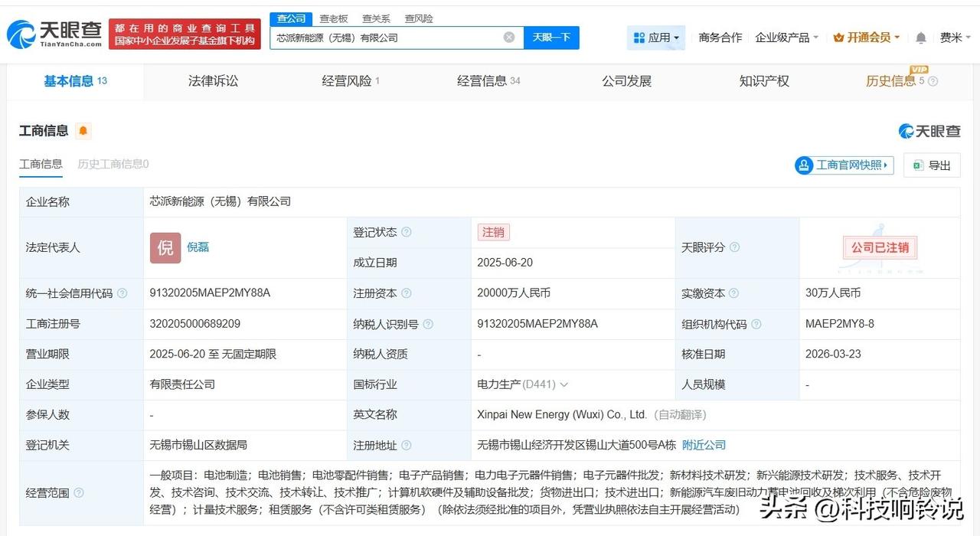The image size is (980, 536).
Task: Click the notification bell in top bar
Action: [x=920, y=38]
